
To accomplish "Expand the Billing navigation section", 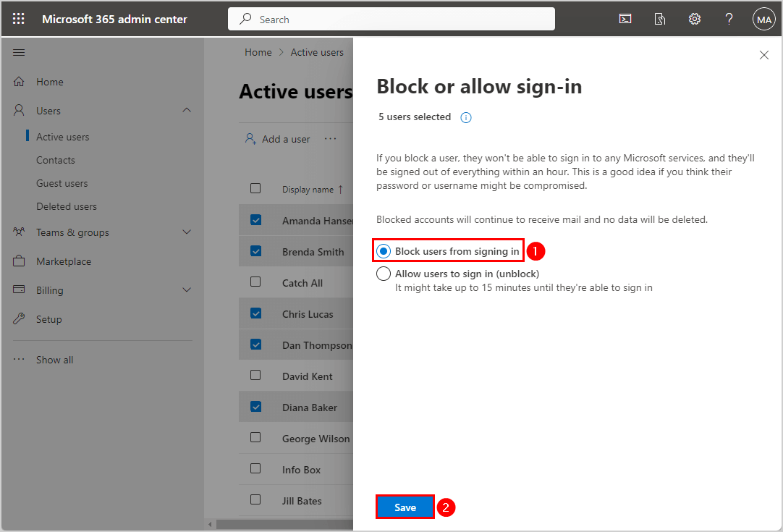I will pos(186,290).
